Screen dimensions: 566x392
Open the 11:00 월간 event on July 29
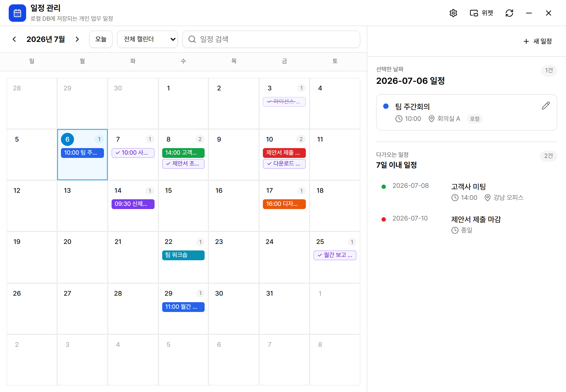coord(183,307)
